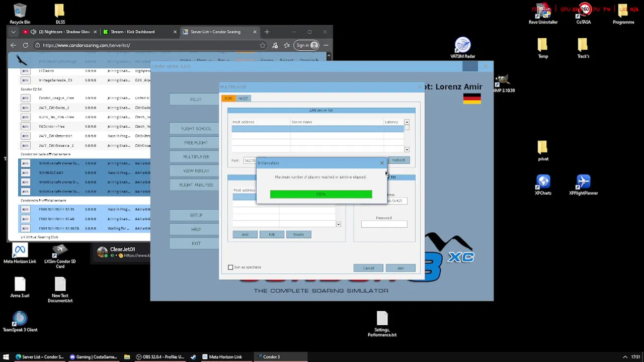Click Join icon for 24/7_CW-Osterreich server
The image size is (644, 362).
[x=25, y=136]
